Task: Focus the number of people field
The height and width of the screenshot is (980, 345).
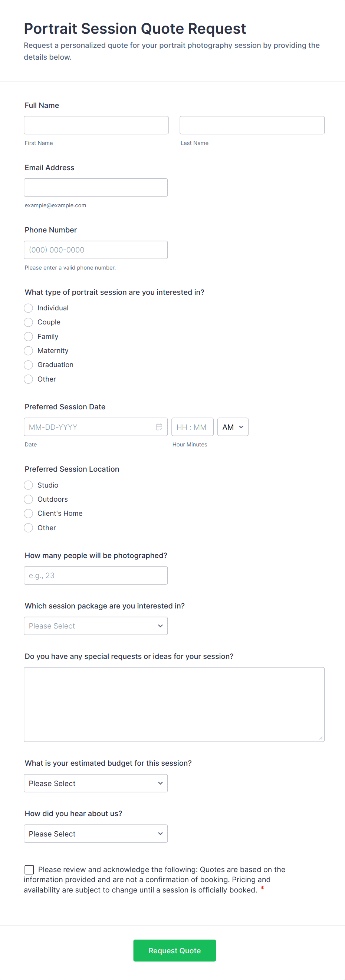Action: pos(96,575)
